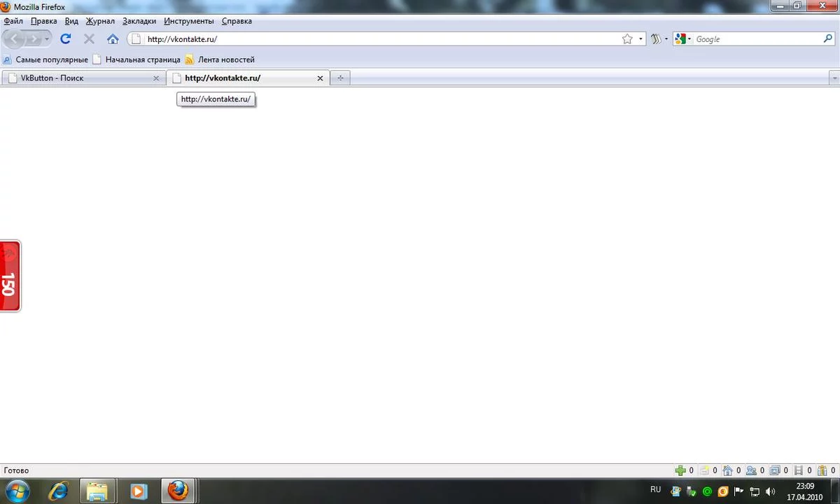Open Windows Explorer folder on the taskbar

97,491
